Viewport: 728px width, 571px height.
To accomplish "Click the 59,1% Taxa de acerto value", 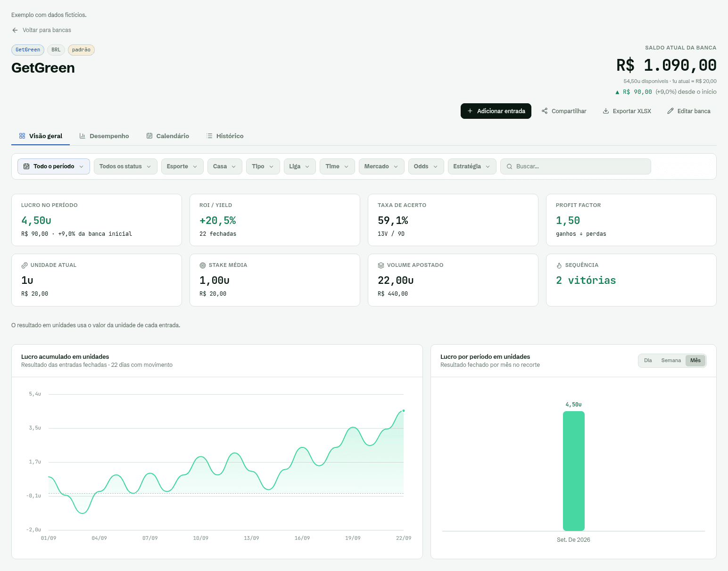I will pyautogui.click(x=393, y=221).
